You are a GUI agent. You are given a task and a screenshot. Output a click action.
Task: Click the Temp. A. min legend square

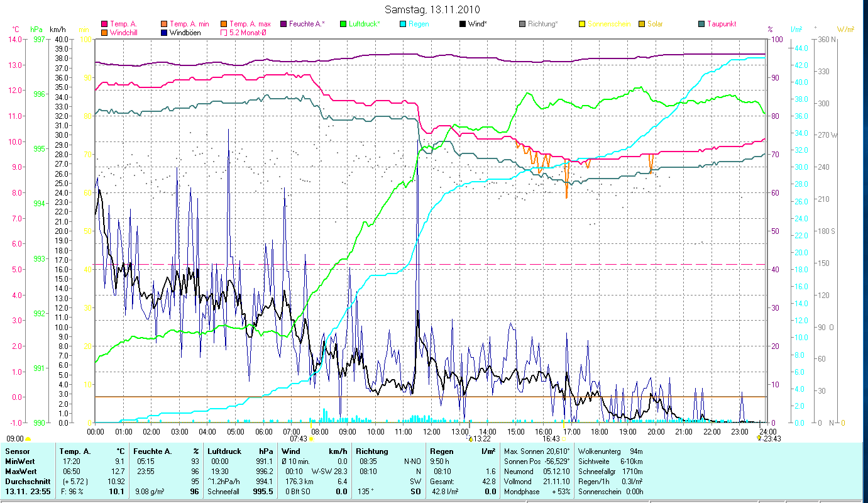pos(165,25)
